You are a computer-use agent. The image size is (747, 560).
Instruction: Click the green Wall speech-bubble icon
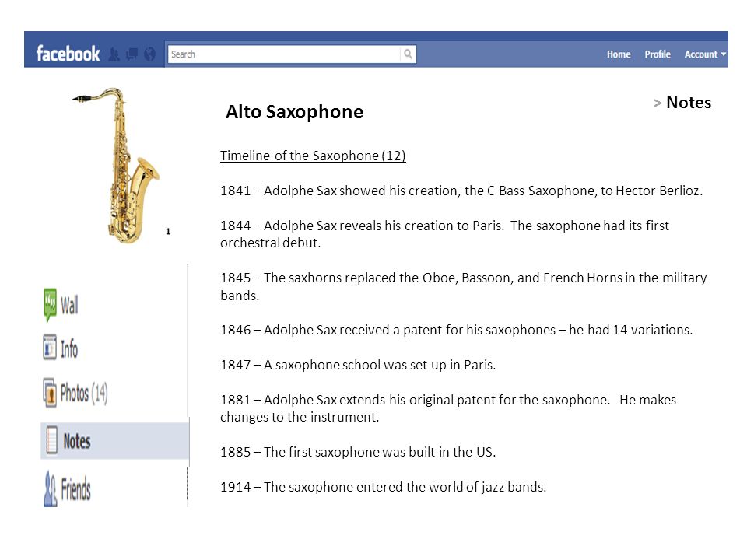[50, 305]
